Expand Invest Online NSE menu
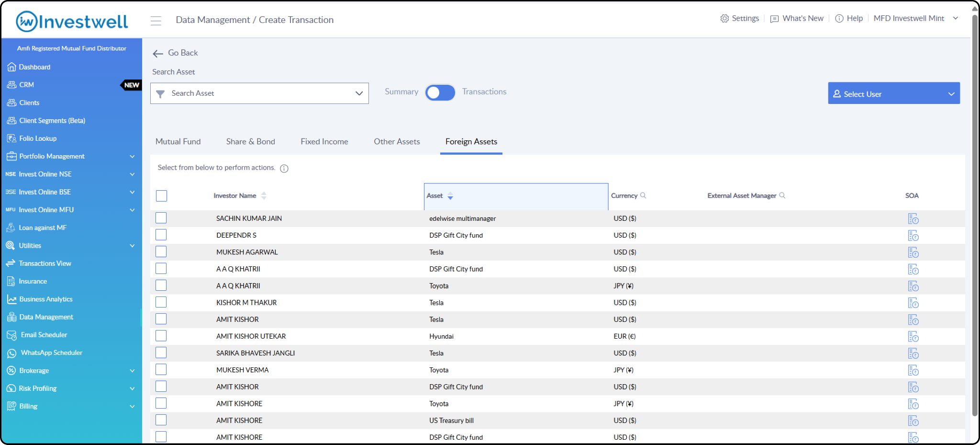 133,174
